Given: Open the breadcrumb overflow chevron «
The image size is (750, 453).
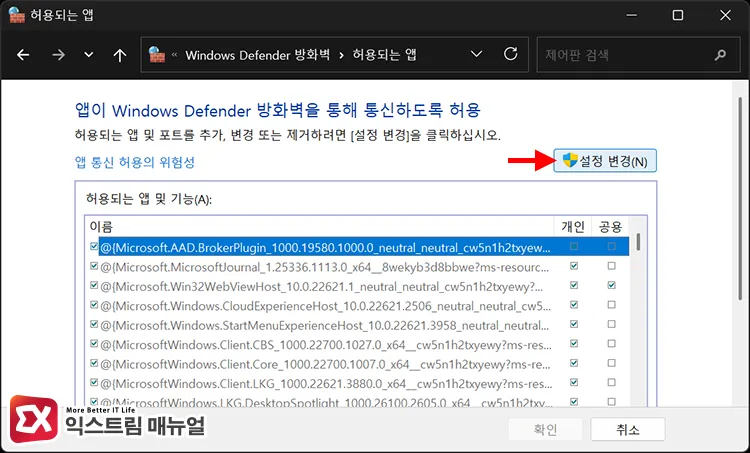Looking at the screenshot, I should 174,55.
